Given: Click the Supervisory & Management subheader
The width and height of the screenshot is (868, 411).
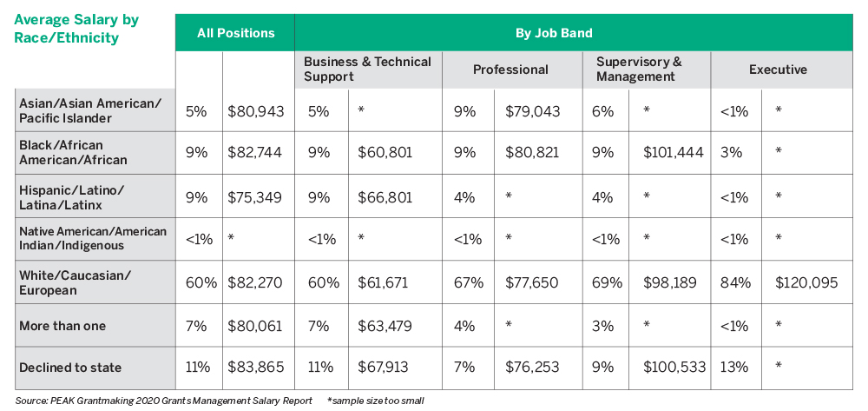Looking at the screenshot, I should 639,70.
